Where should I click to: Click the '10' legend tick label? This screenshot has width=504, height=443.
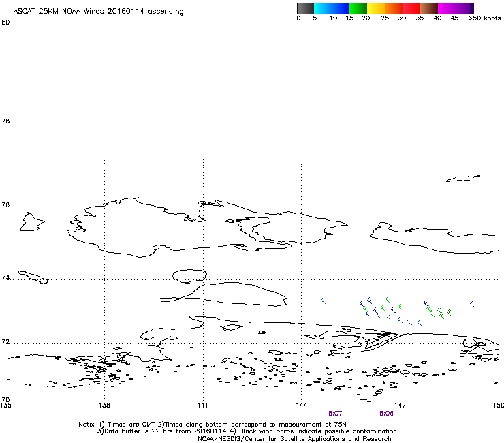(333, 18)
